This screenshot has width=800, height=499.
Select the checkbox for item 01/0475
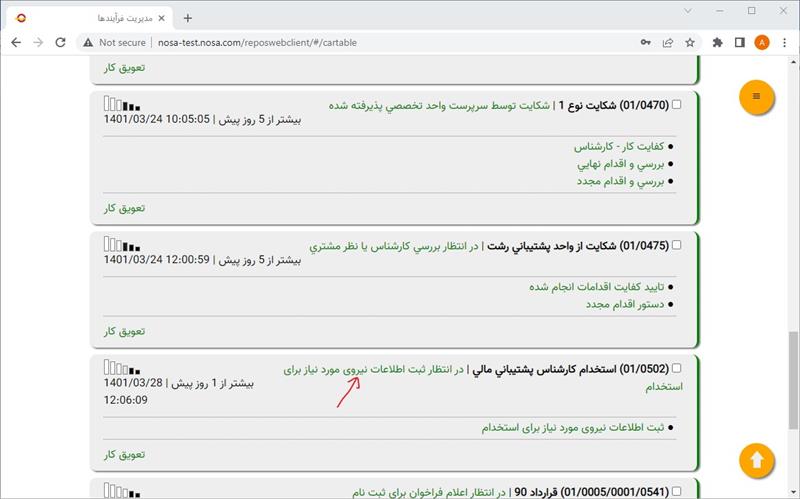pyautogui.click(x=677, y=245)
